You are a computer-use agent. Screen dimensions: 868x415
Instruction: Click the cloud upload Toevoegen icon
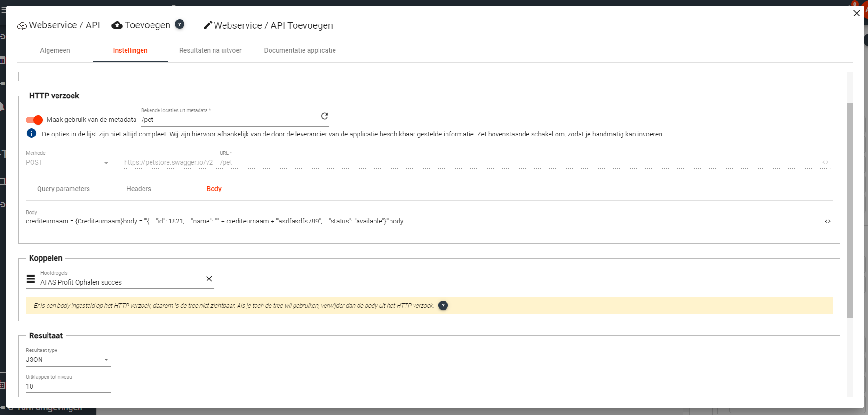click(x=117, y=25)
